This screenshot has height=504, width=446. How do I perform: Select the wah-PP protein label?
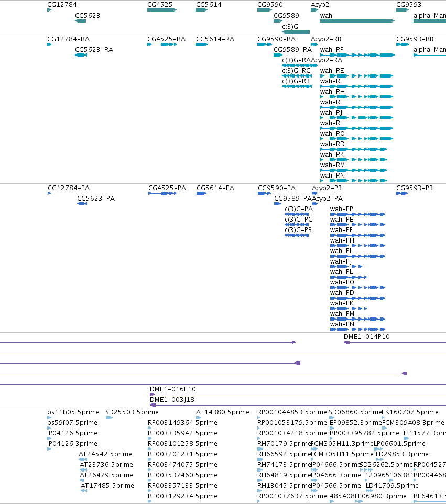(x=342, y=209)
